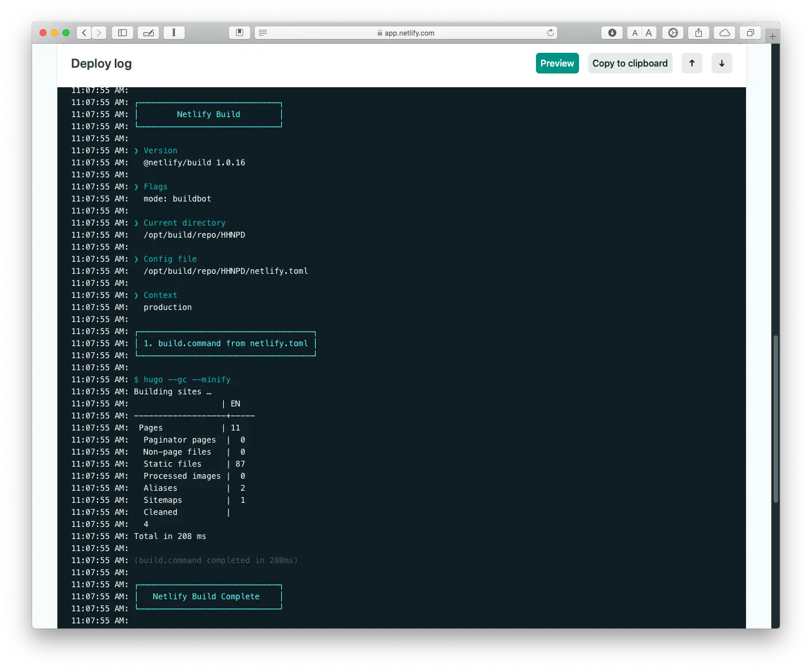Screen dimensions: 812x671
Task: Open Reader view icon in address bar
Action: tap(263, 33)
